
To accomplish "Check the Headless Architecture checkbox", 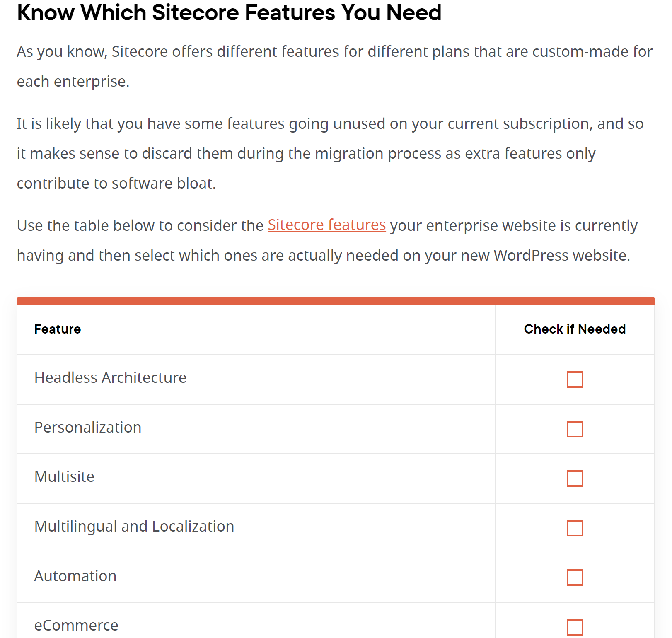I will pyautogui.click(x=575, y=379).
